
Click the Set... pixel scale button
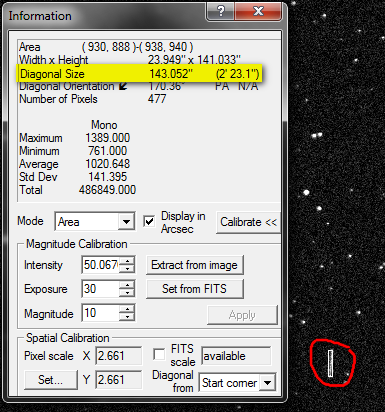[x=50, y=380]
